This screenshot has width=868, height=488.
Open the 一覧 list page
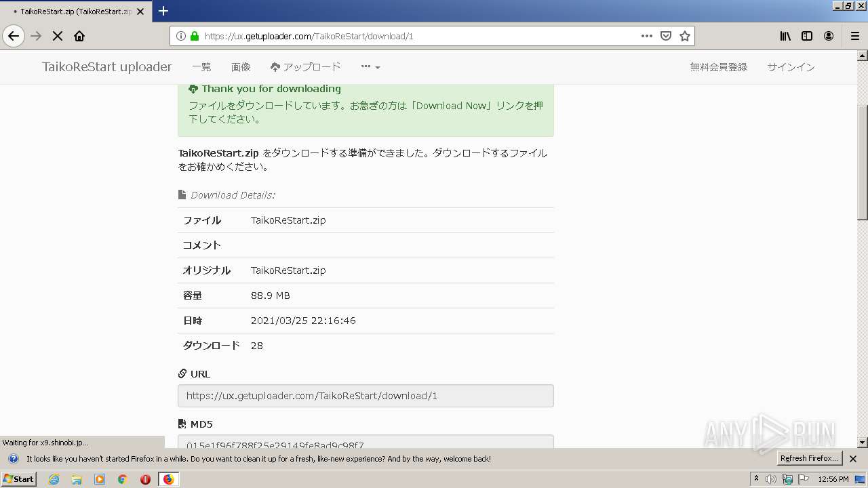coord(201,67)
